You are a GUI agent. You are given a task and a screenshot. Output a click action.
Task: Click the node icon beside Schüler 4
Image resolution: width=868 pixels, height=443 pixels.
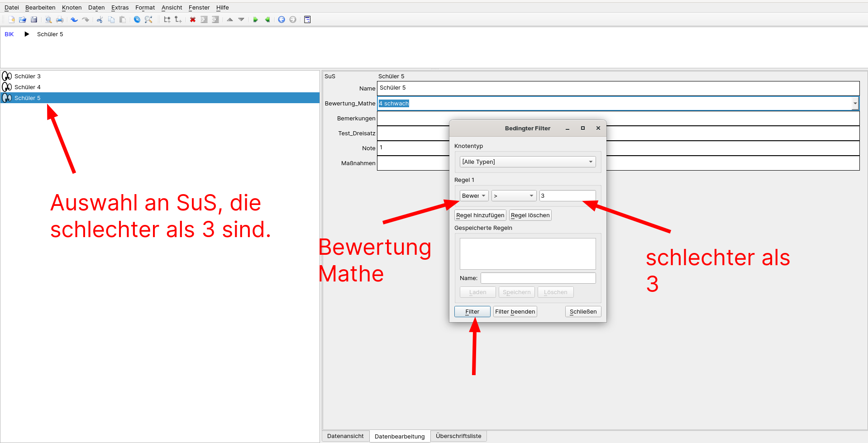click(7, 87)
